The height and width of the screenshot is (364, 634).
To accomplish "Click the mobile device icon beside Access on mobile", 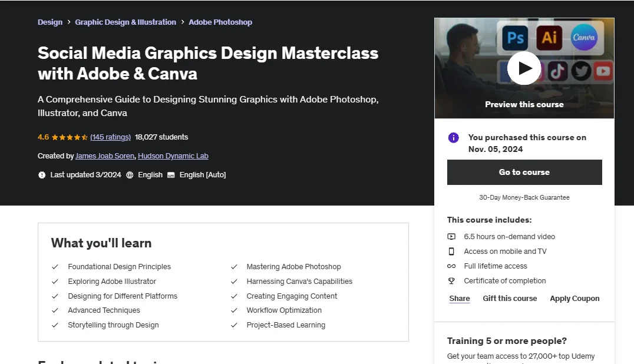I will pyautogui.click(x=451, y=252).
